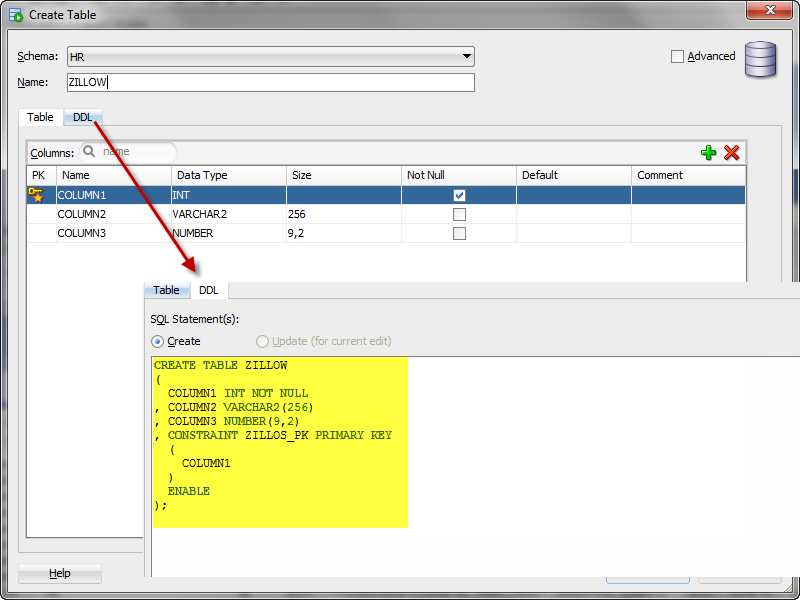Tick Not Null checkbox for COLUMN3
The image size is (800, 600).
point(459,233)
